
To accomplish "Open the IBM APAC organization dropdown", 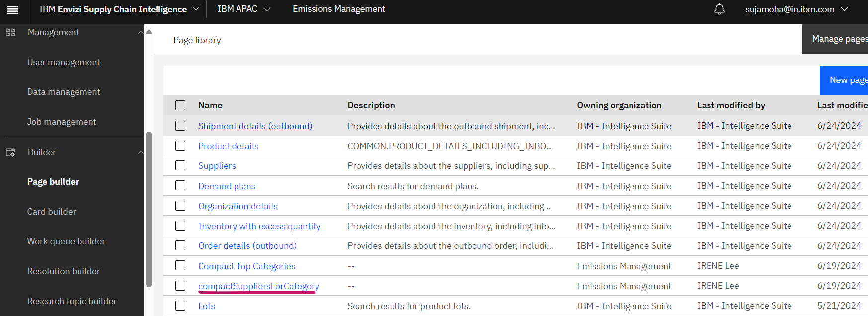I will click(244, 9).
